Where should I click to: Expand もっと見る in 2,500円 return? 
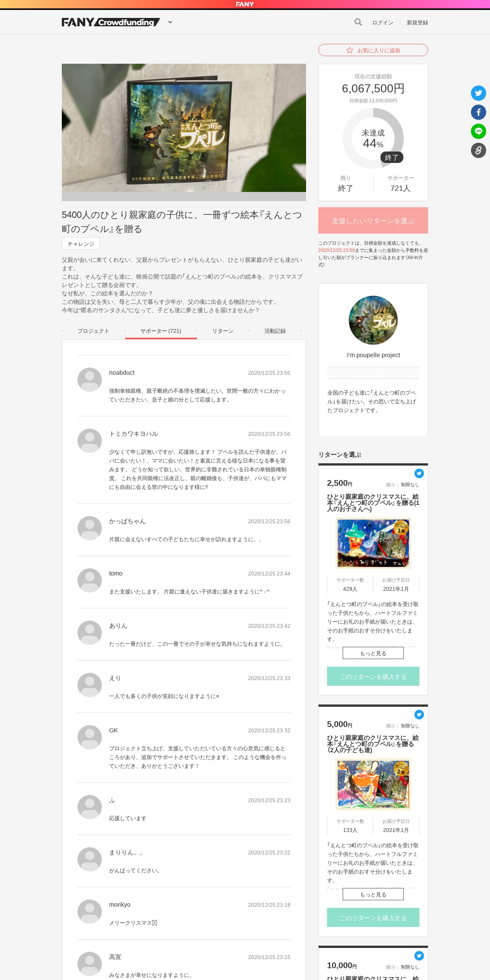click(x=373, y=653)
